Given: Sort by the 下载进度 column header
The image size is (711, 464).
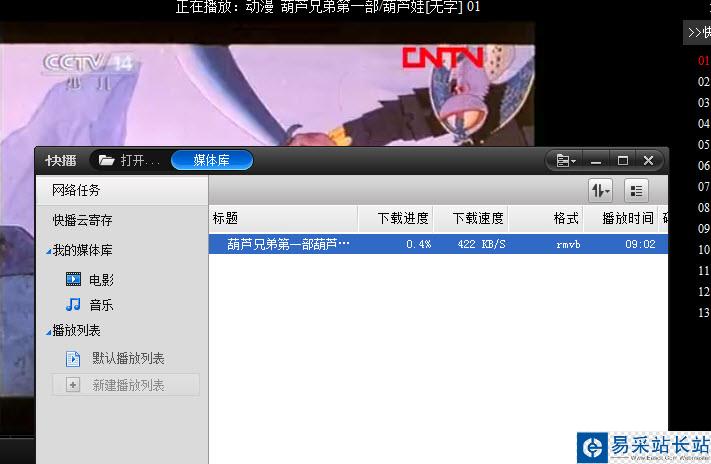Looking at the screenshot, I should click(x=396, y=219).
